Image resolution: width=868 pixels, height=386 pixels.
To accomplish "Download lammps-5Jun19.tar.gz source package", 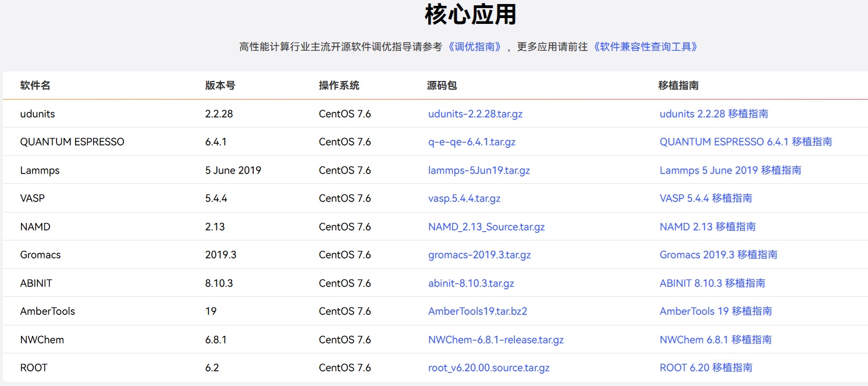I will (x=479, y=171).
